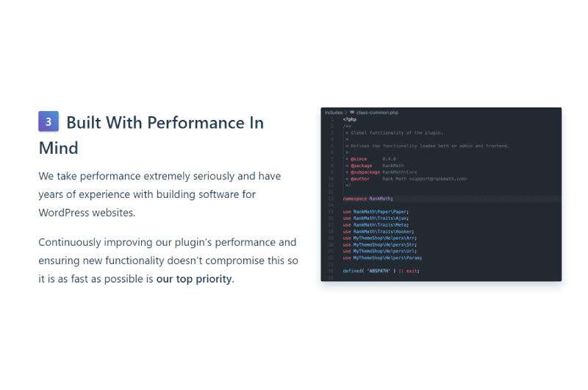Click the support@rankmath.com email in code

coord(438,179)
